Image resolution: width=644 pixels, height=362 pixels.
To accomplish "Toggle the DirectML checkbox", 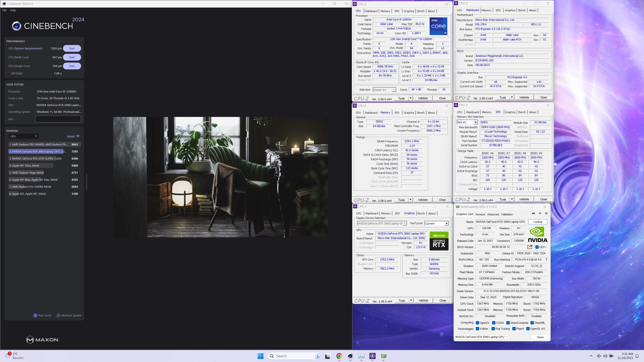I will 532,323.
